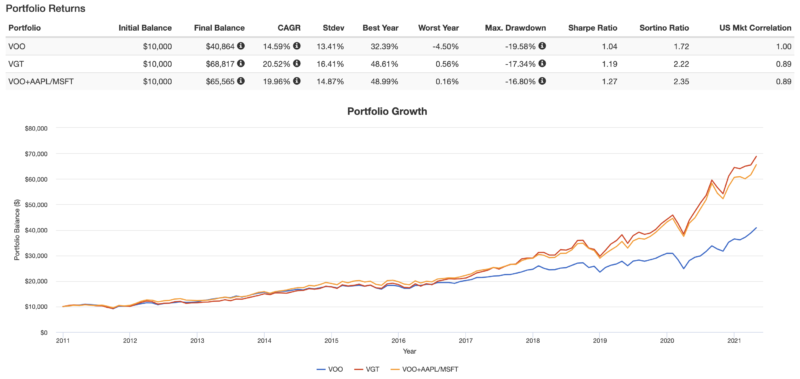
Task: Click info icon next to 19.96% CAGR
Action: click(x=296, y=81)
